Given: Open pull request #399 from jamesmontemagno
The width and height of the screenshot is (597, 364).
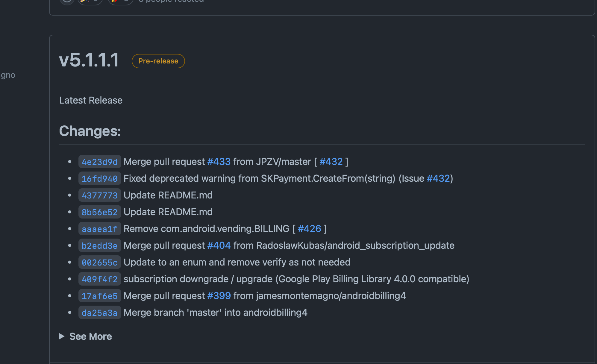Looking at the screenshot, I should point(219,295).
